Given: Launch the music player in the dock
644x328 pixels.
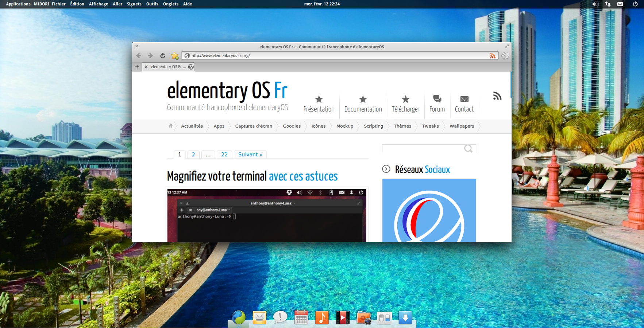Looking at the screenshot, I should (x=322, y=317).
